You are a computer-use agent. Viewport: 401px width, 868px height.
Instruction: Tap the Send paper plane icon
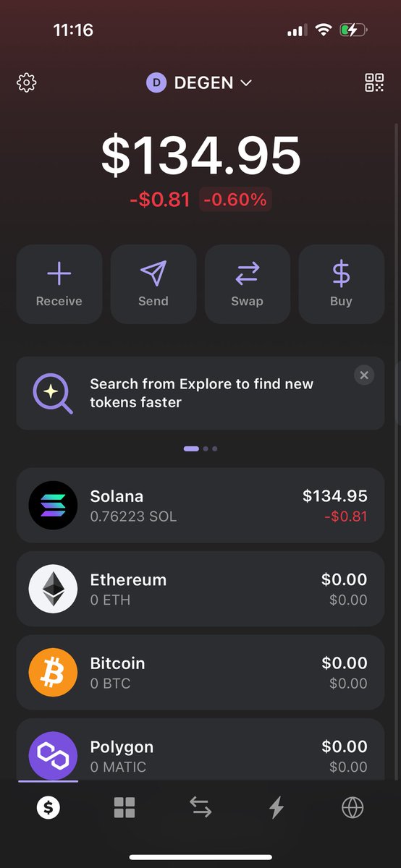click(x=153, y=273)
